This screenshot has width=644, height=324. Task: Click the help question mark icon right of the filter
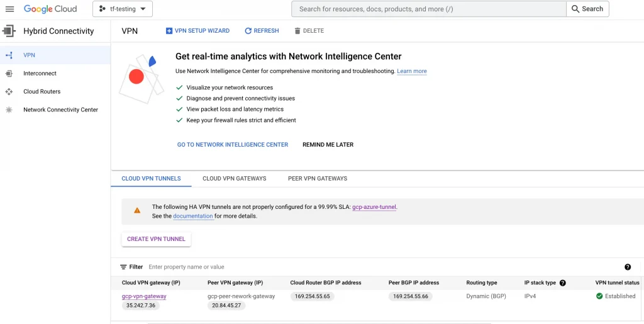click(x=628, y=267)
